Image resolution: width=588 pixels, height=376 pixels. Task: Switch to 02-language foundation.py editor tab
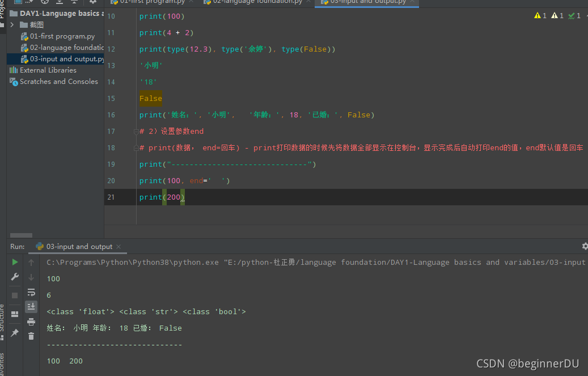(257, 2)
